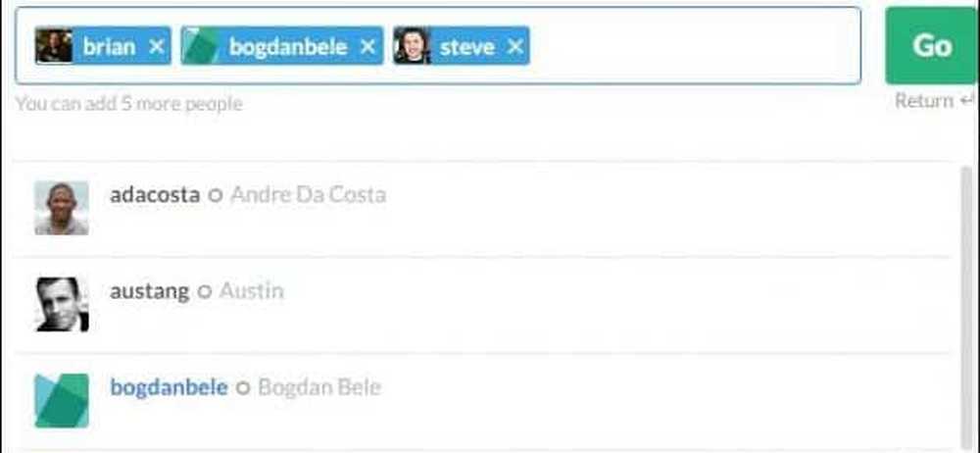The image size is (980, 453).
Task: Click brian's avatar in the chip
Action: click(x=54, y=46)
